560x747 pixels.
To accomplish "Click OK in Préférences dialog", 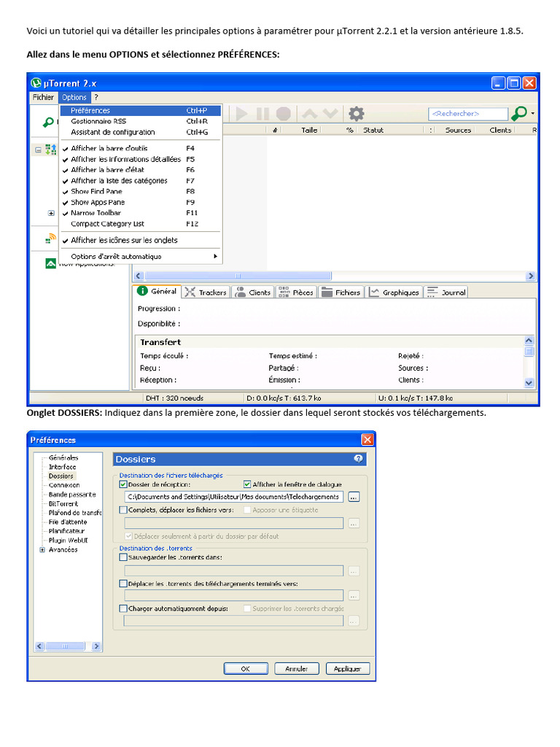I will tap(246, 668).
